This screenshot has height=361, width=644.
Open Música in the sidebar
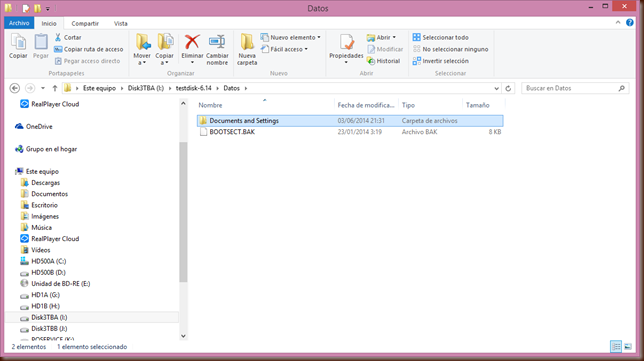point(36,228)
